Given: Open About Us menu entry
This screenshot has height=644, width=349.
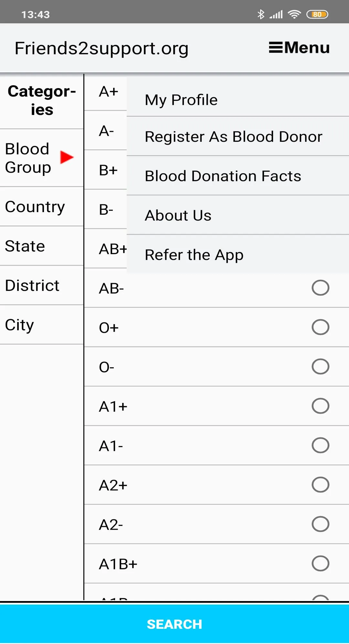Looking at the screenshot, I should (x=178, y=216).
